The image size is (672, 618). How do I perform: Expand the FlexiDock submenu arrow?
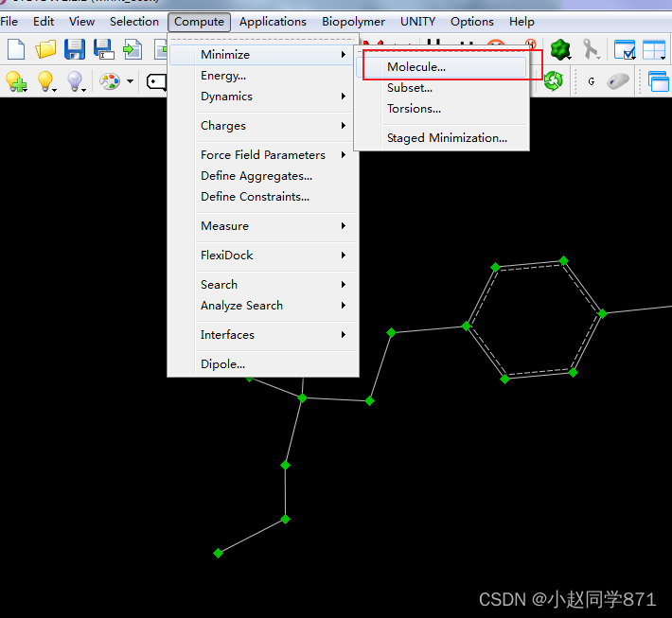coord(344,255)
